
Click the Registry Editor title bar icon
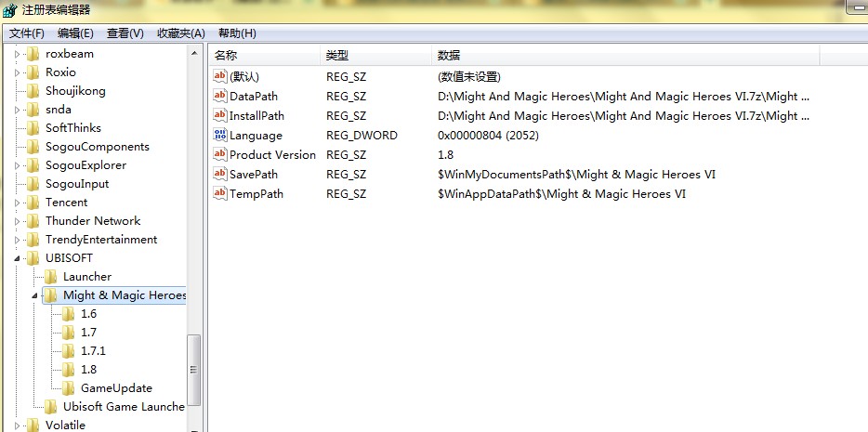pyautogui.click(x=10, y=10)
